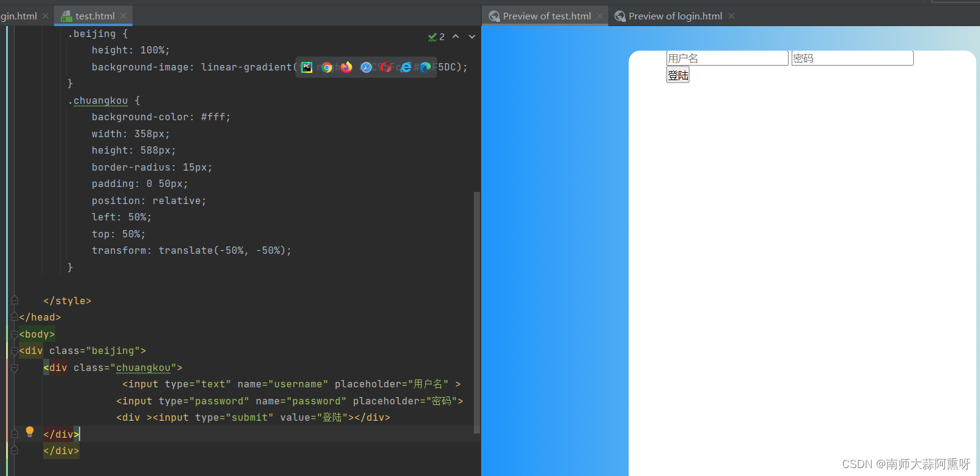Screen dimensions: 980x476
Task: Open the page in Safari browser
Action: tap(366, 67)
